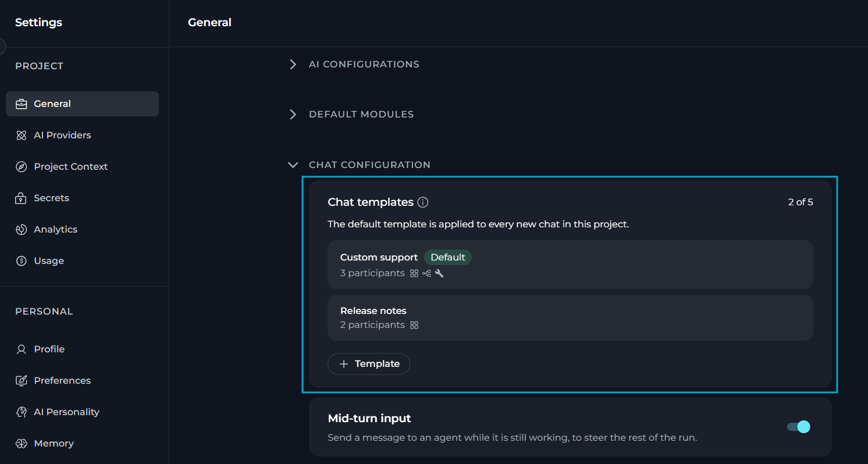Click the Usage dollar coin icon

pyautogui.click(x=22, y=261)
